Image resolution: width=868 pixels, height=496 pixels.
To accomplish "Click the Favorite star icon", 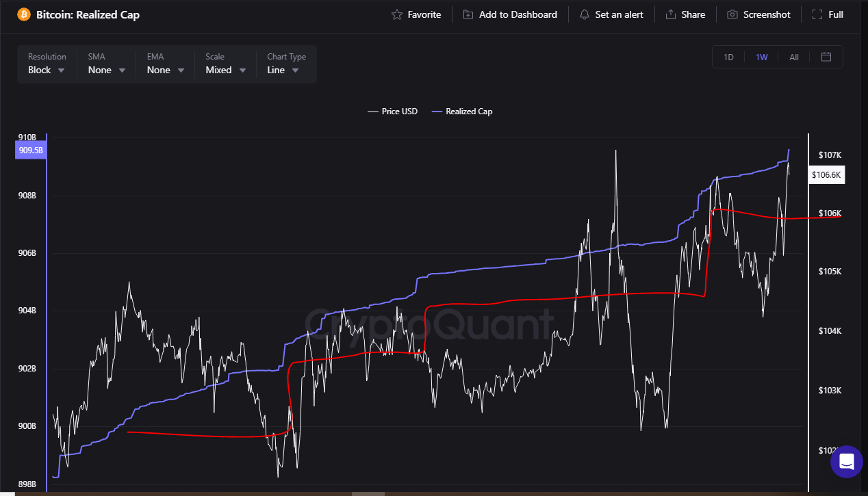I will (397, 14).
